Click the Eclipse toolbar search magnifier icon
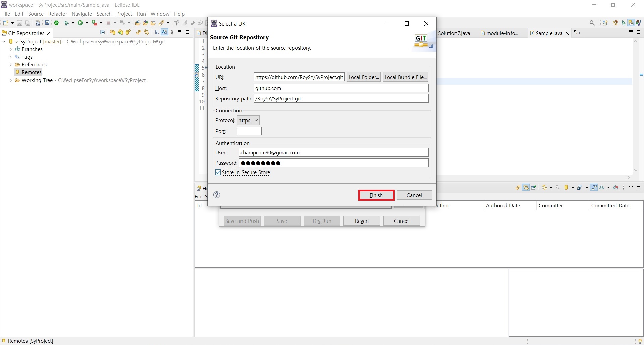 click(x=592, y=23)
